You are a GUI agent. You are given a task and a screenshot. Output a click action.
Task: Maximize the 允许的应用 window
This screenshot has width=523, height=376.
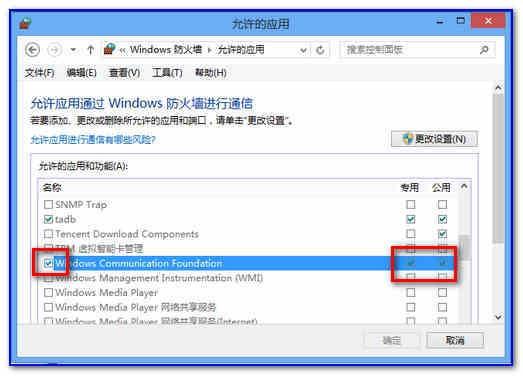pyautogui.click(x=461, y=21)
